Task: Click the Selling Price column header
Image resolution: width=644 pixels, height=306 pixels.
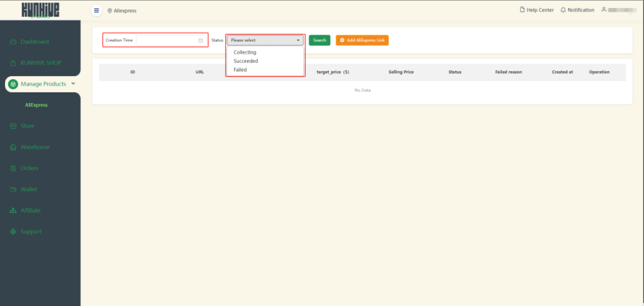Action: pos(401,72)
